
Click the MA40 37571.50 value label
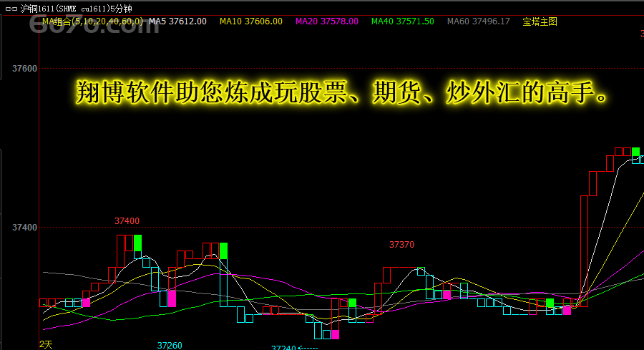pyautogui.click(x=402, y=21)
